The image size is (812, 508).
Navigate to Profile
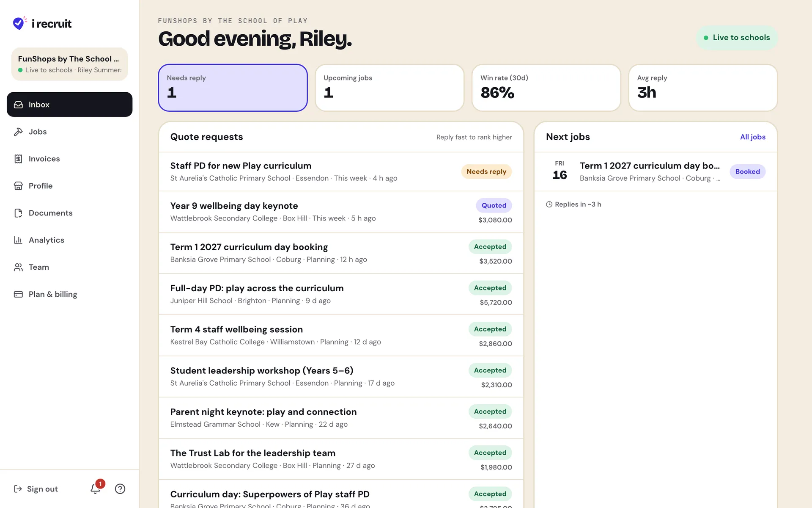pos(69,186)
